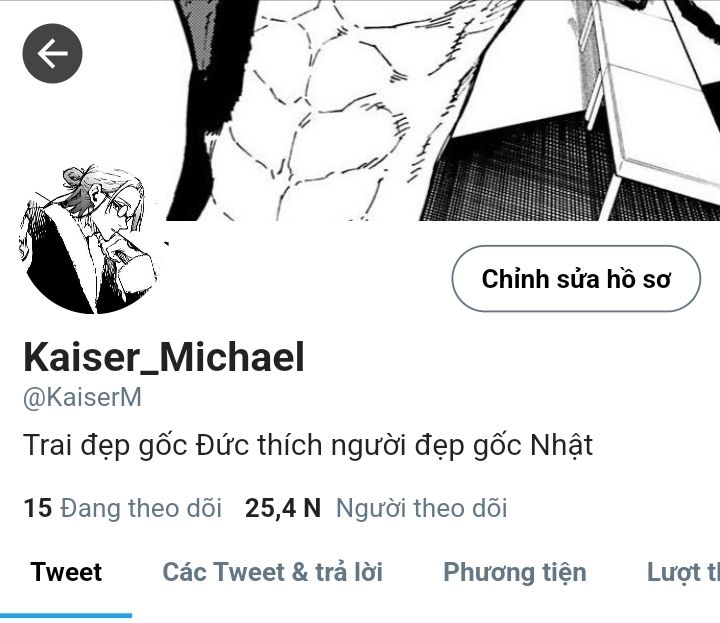Select the Kaiser_Michael display name
The width and height of the screenshot is (720, 623).
164,358
